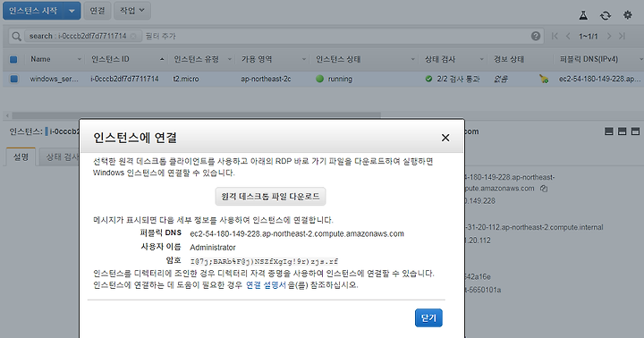This screenshot has width=644, height=338.
Task: Click the t2.micro cell
Action: [186, 79]
